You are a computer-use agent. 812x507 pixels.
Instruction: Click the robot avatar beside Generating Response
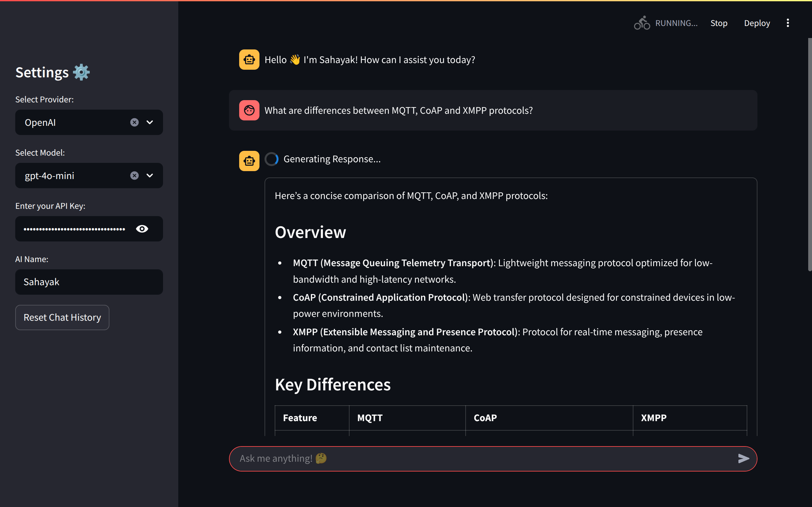coord(249,161)
